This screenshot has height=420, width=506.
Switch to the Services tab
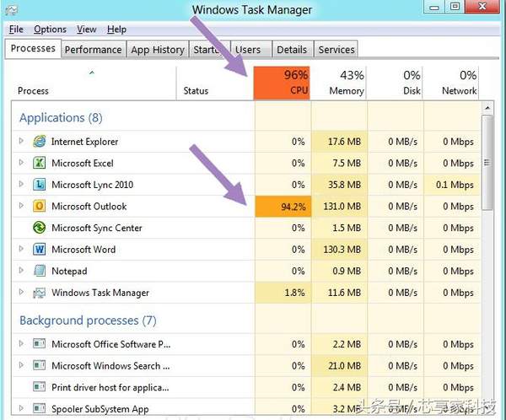pos(336,50)
